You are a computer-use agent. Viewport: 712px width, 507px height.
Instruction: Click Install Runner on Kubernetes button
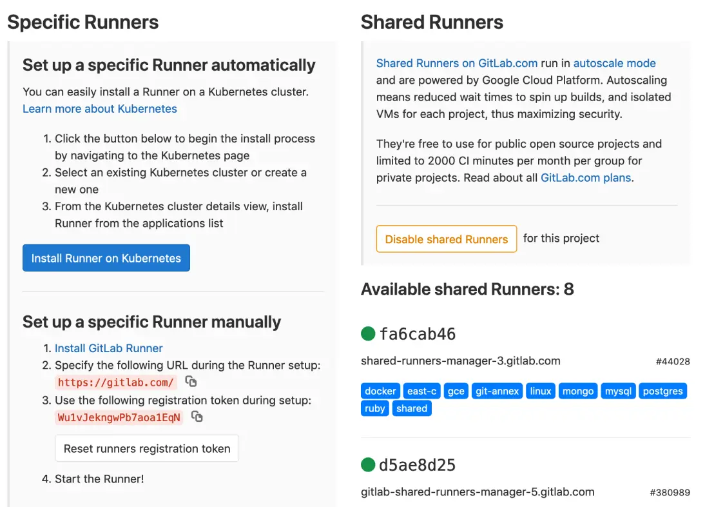tap(106, 258)
